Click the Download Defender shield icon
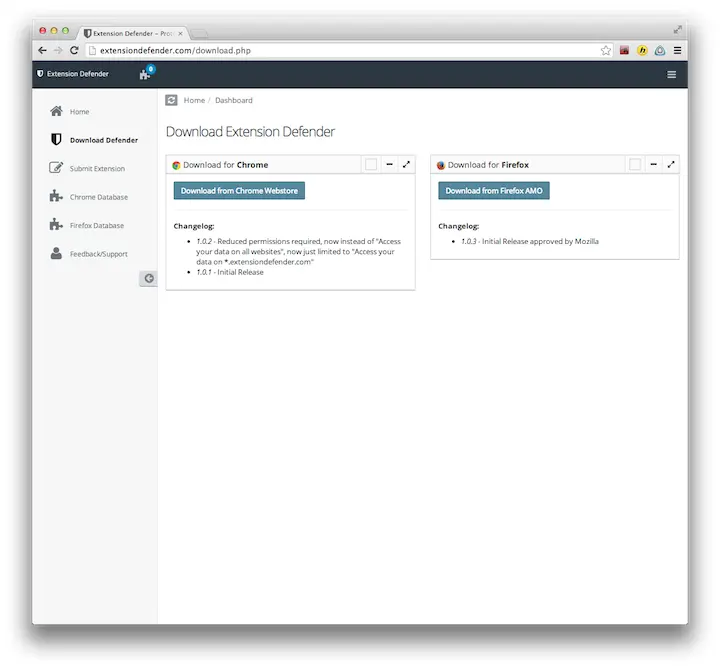Screen dimensions: 720x669 pyautogui.click(x=56, y=140)
